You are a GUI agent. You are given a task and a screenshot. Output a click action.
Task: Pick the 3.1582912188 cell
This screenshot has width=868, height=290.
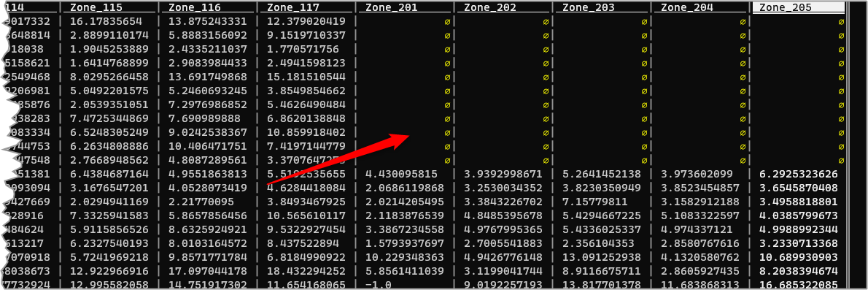700,202
